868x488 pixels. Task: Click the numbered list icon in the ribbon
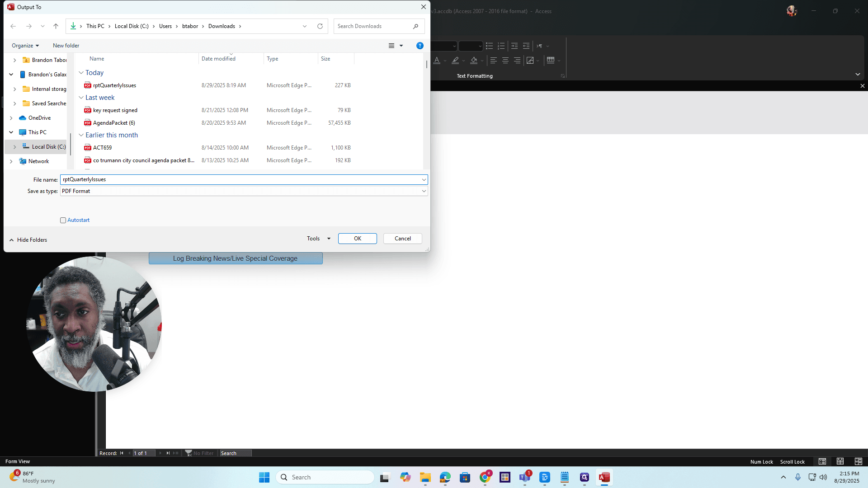point(501,46)
